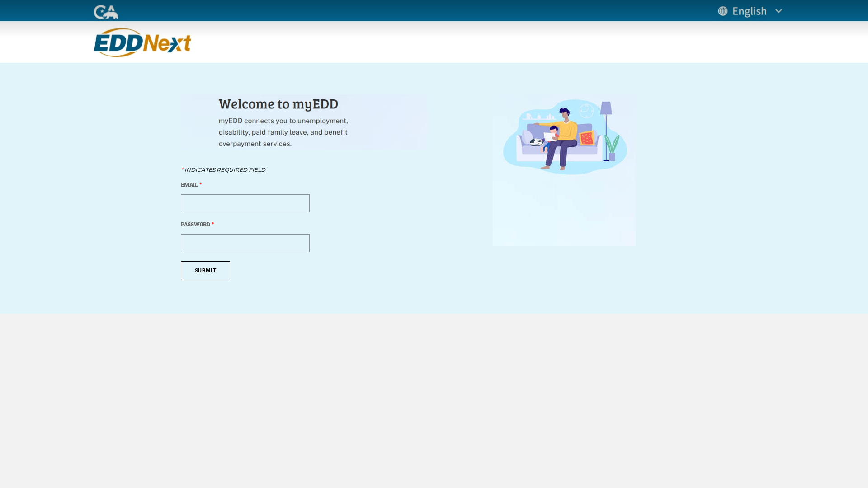Click the EMAIL field label
This screenshot has height=488, width=868.
click(x=189, y=184)
